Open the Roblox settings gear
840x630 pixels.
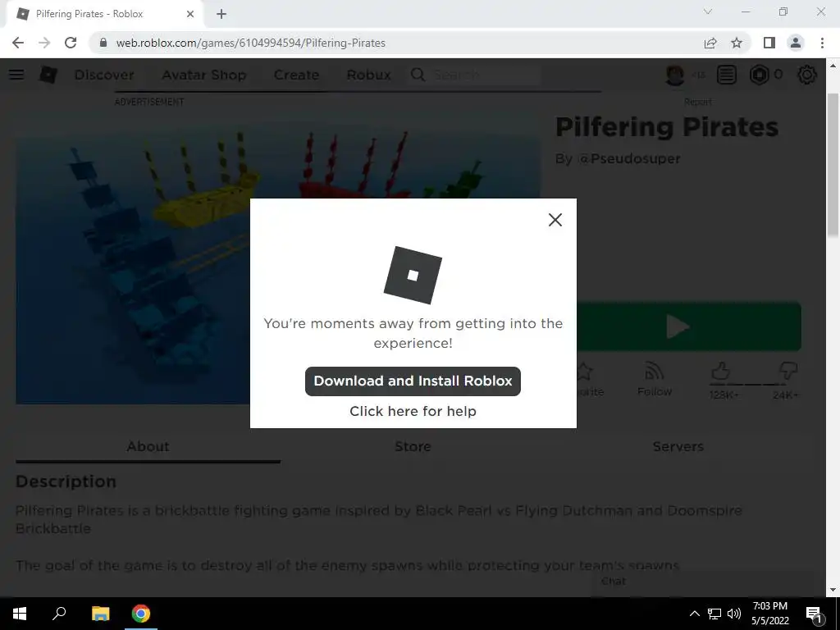tap(807, 75)
